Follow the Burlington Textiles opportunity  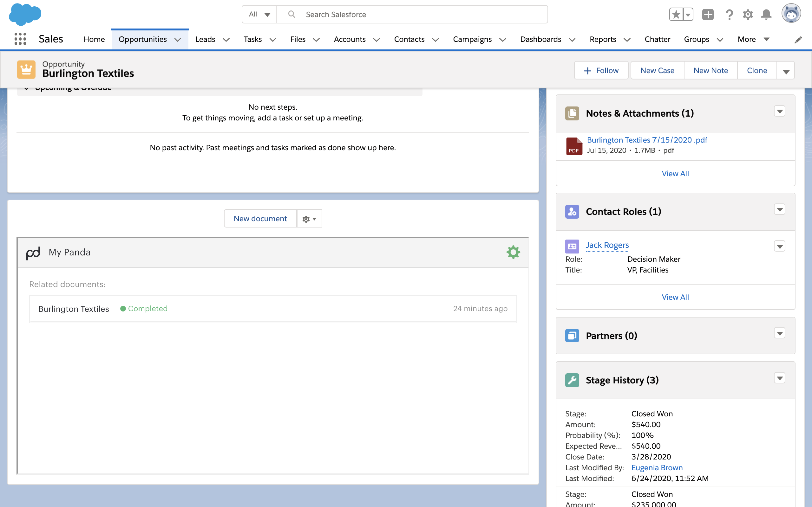(x=601, y=70)
